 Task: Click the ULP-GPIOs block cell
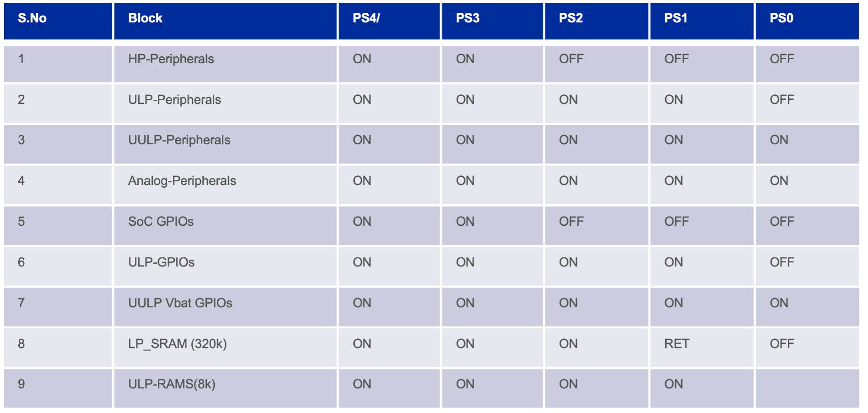click(x=226, y=266)
